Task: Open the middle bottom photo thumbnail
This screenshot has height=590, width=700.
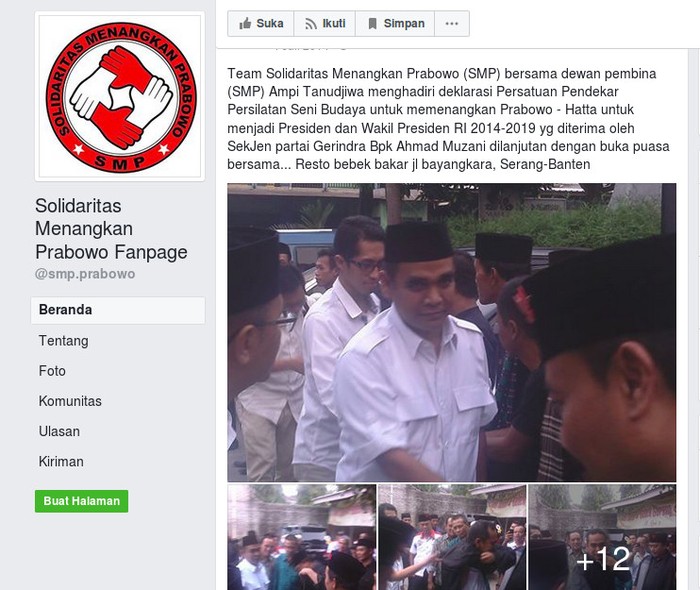Action: click(452, 537)
